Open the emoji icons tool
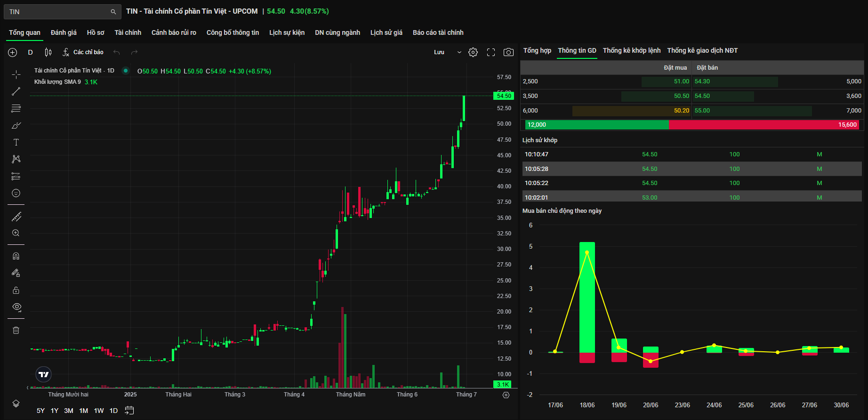Screen dimensions: 868x420 (x=16, y=193)
